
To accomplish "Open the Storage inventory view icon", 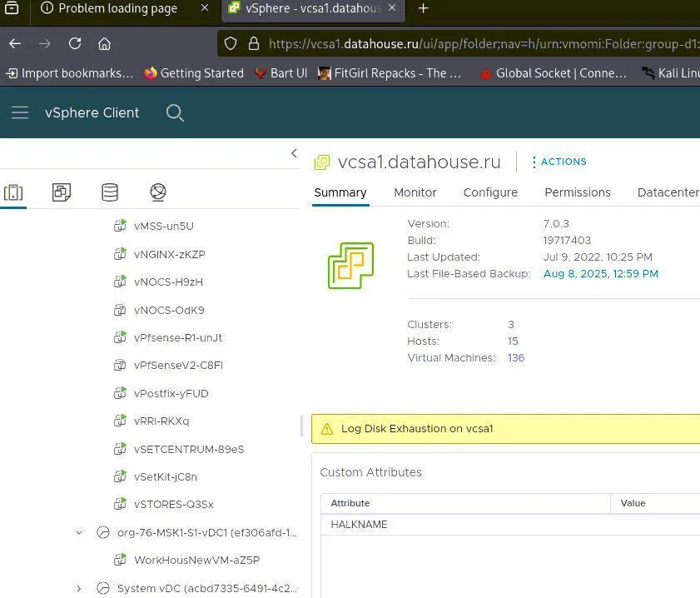I will [x=110, y=192].
